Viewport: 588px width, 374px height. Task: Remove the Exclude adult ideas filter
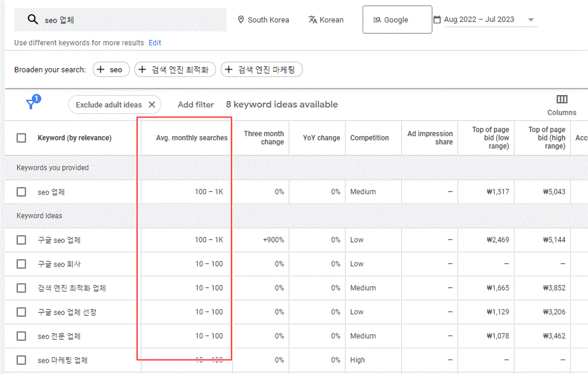[x=152, y=105]
